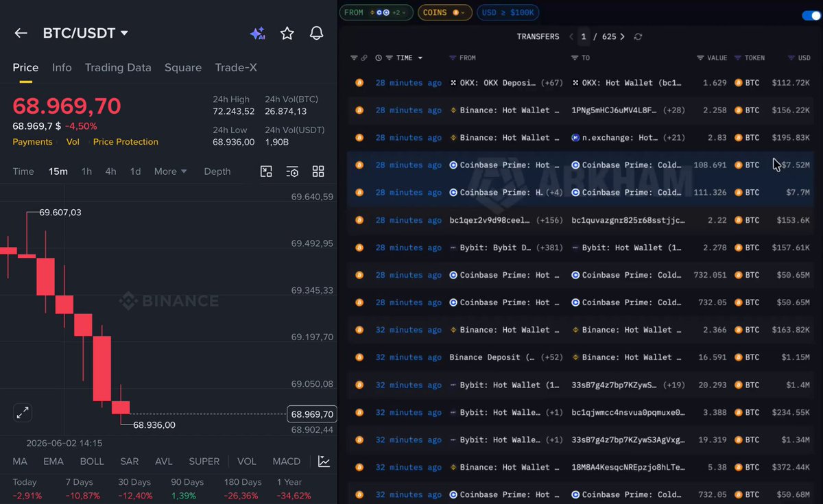Filter the VALUE column
Screen dimensions: 823x504
click(x=700, y=58)
